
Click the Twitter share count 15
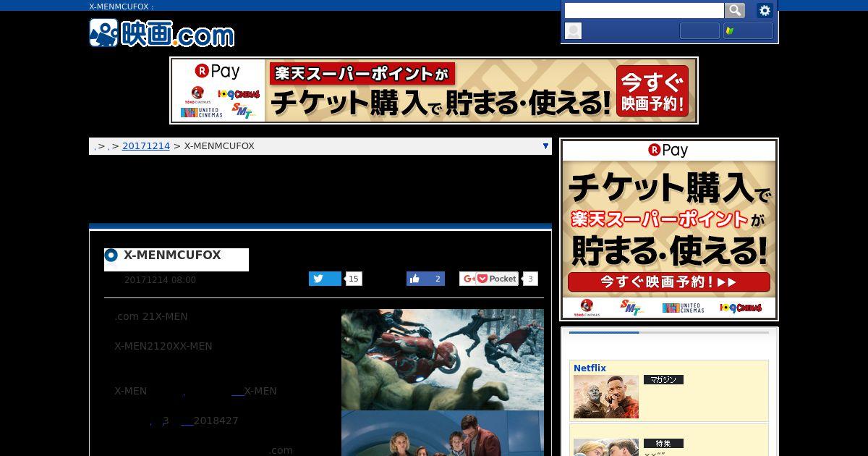point(354,279)
